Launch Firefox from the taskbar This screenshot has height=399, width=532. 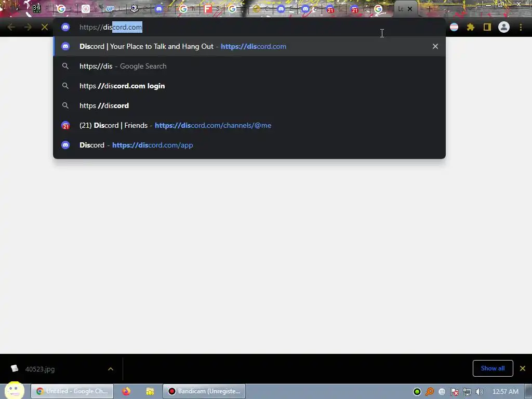coord(126,391)
